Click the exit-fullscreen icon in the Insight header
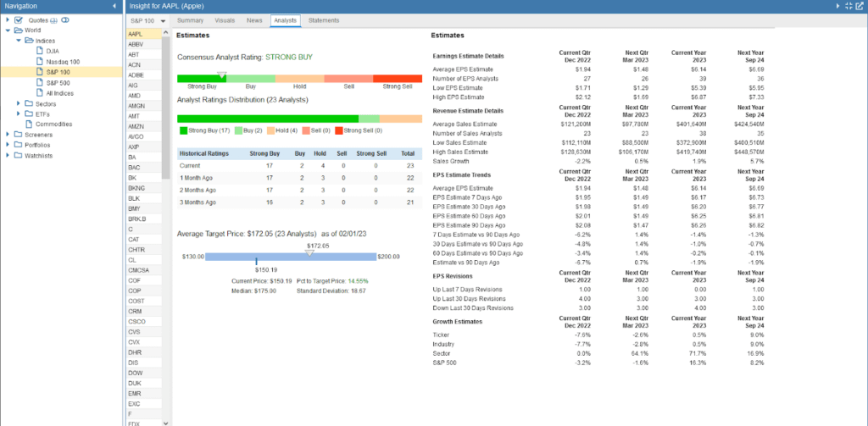The width and height of the screenshot is (868, 426). click(849, 6)
